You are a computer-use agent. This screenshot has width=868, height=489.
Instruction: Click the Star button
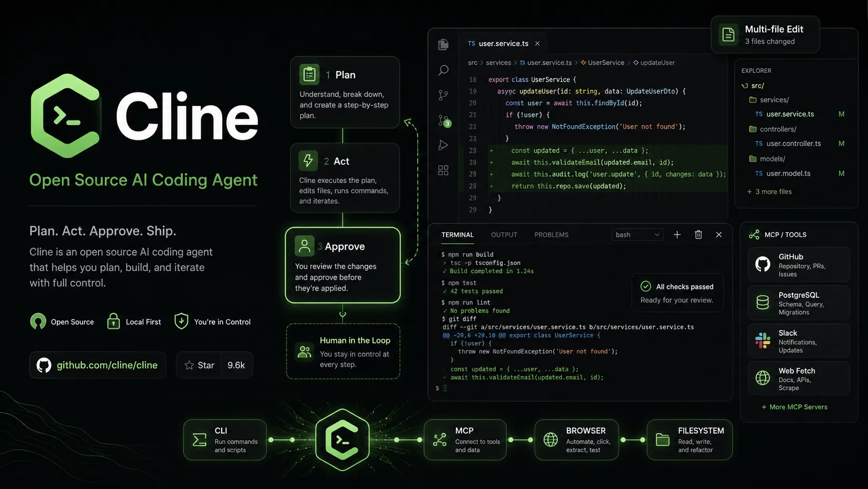pyautogui.click(x=199, y=365)
